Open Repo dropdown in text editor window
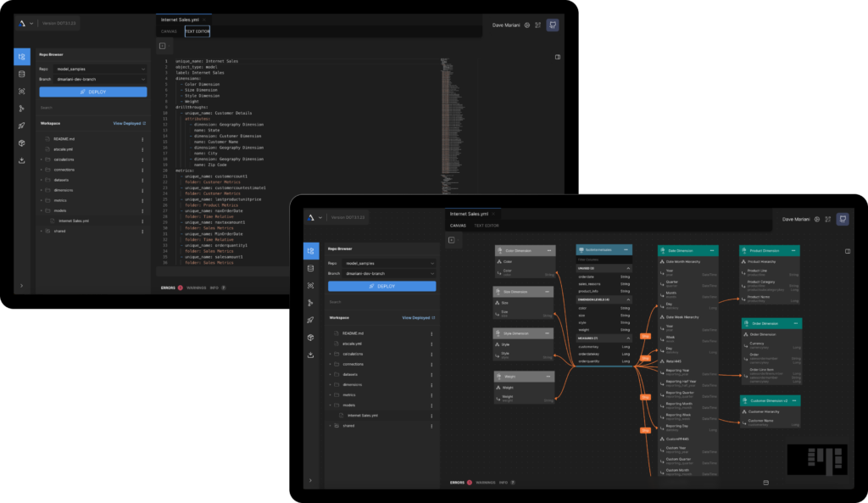The height and width of the screenshot is (503, 868). (100, 70)
